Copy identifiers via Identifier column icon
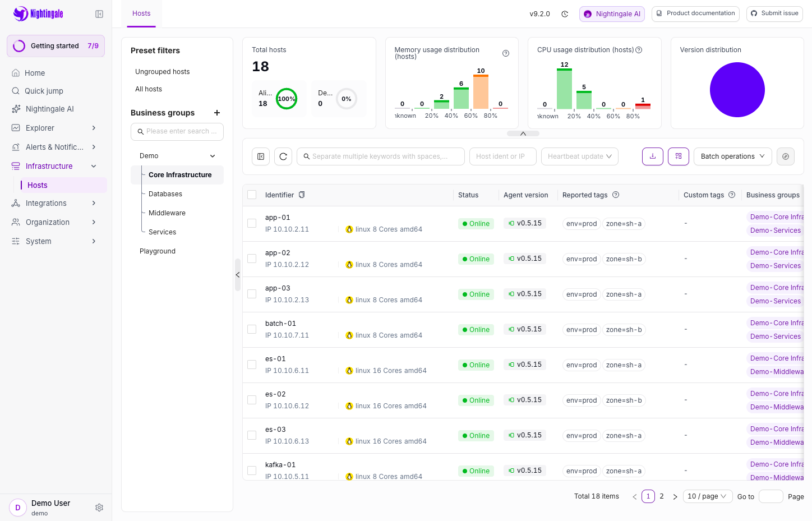Viewport: 812px width, 521px height. click(302, 195)
